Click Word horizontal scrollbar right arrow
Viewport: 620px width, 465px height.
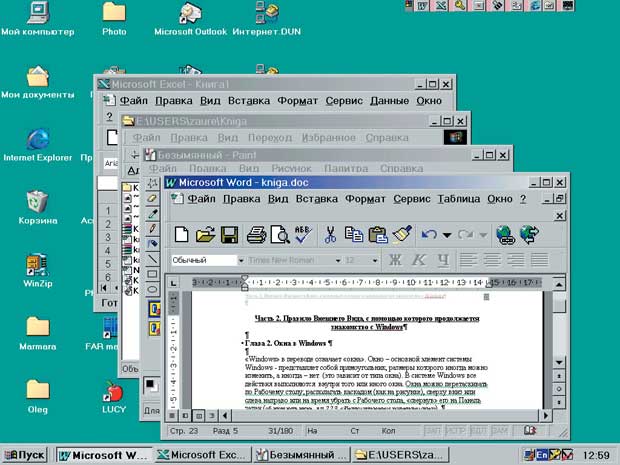pos(545,416)
